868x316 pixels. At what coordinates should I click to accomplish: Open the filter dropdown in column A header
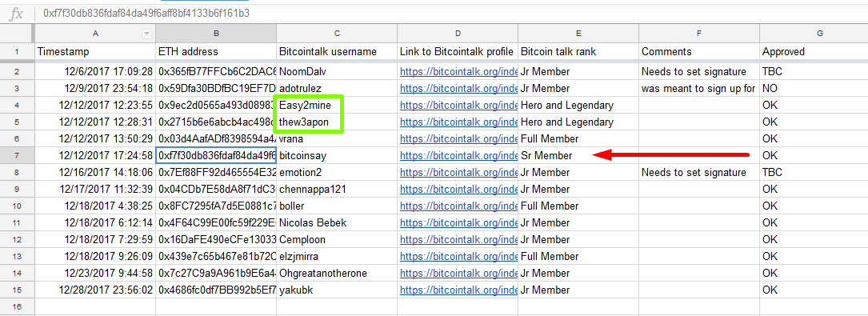[146, 34]
